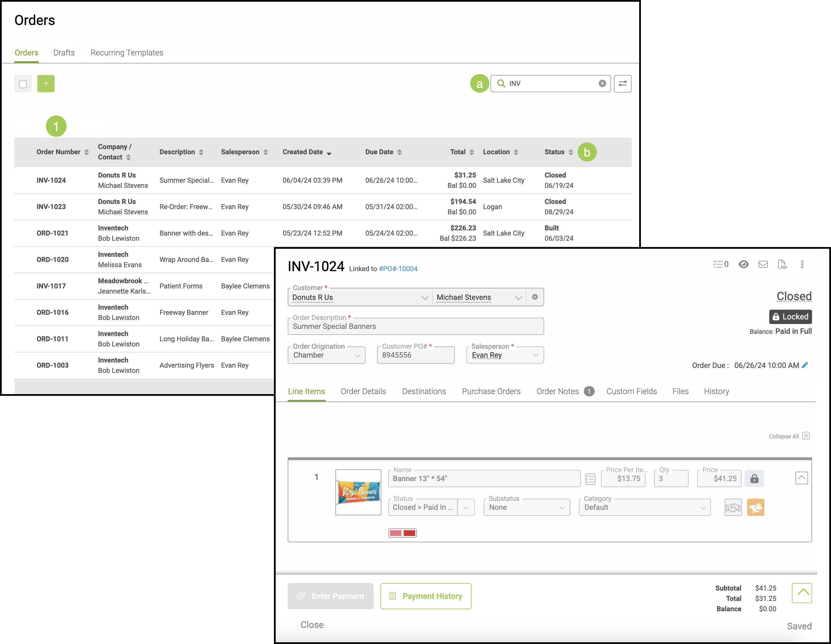The image size is (831, 644).
Task: Download the order PDF via the PDF icon
Action: (782, 264)
